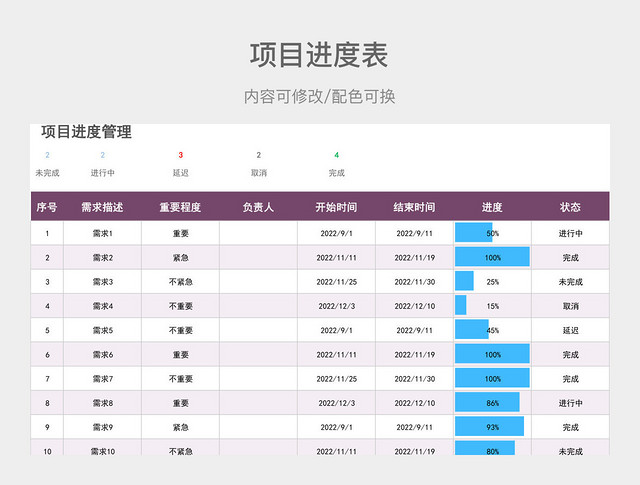Select end date 2022/11/30 for 需求7
Viewport: 640px width, 485px height.
pos(415,378)
